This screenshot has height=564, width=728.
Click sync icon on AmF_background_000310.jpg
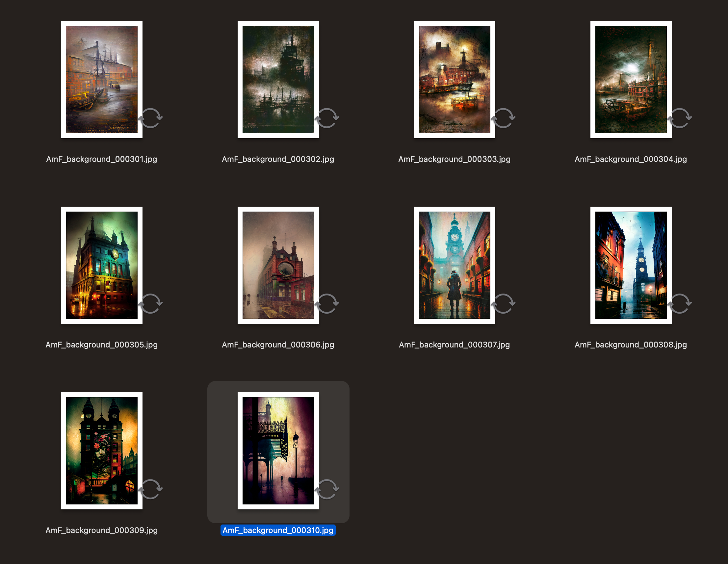[327, 489]
